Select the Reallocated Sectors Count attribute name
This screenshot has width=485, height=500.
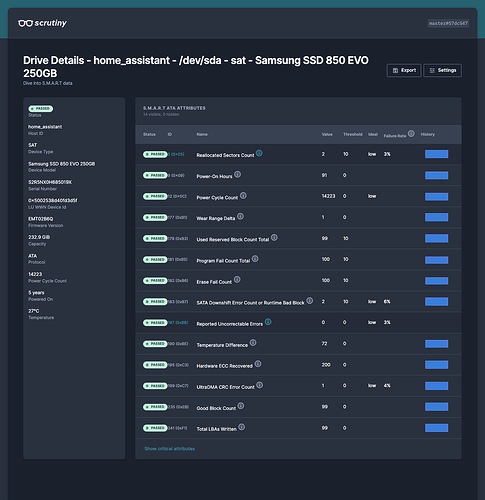pos(225,155)
